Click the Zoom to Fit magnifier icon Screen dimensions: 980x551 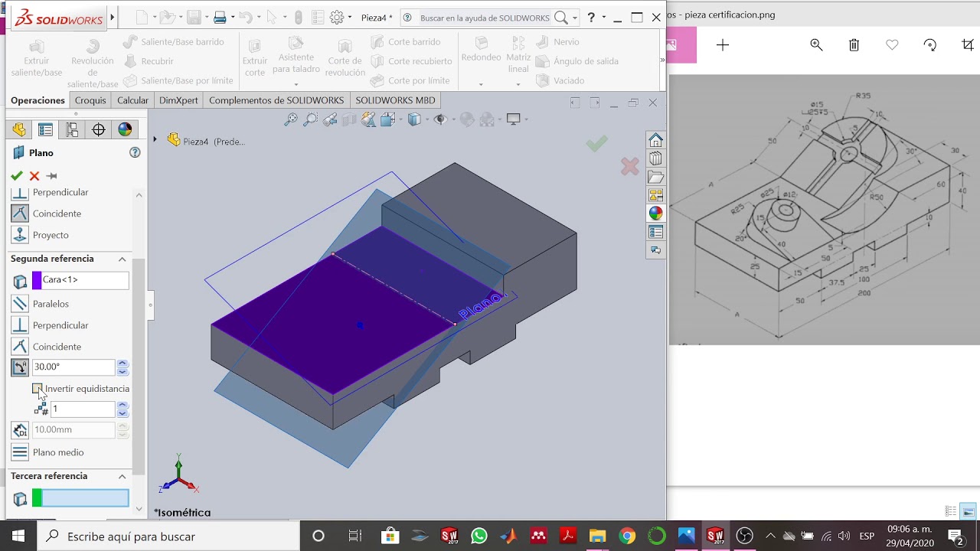tap(291, 119)
